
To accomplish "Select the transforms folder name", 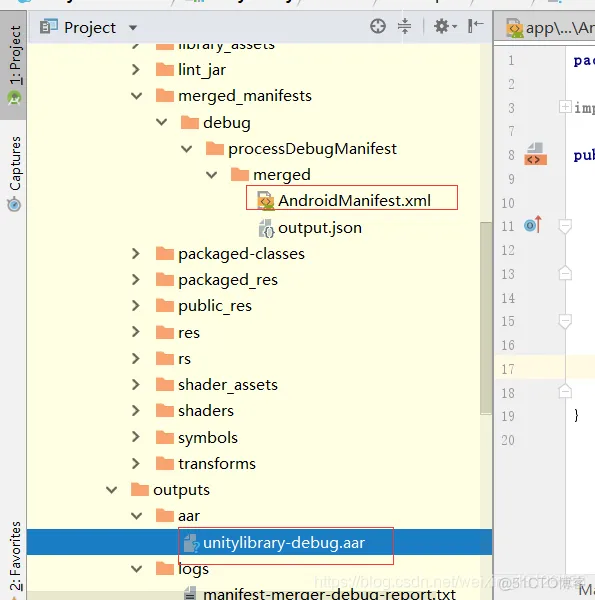I will (217, 463).
